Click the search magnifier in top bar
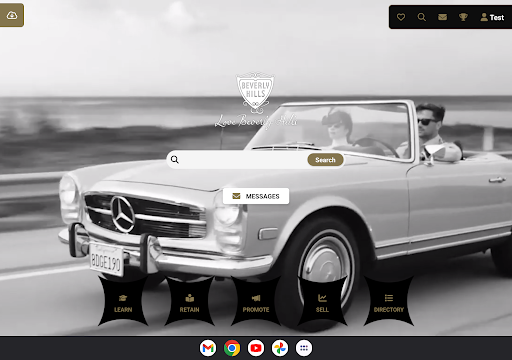 [422, 17]
